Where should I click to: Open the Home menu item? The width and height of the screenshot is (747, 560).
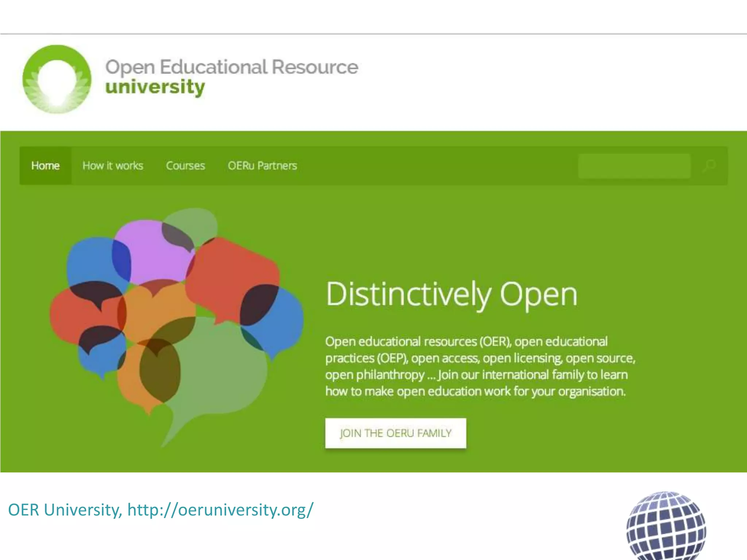click(45, 166)
